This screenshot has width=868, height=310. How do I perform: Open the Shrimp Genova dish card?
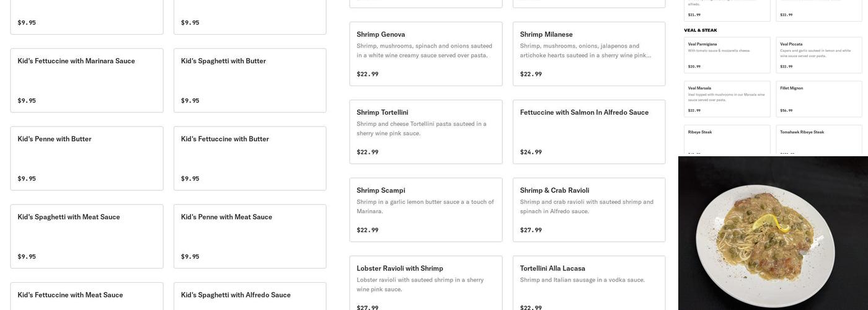coord(426,54)
